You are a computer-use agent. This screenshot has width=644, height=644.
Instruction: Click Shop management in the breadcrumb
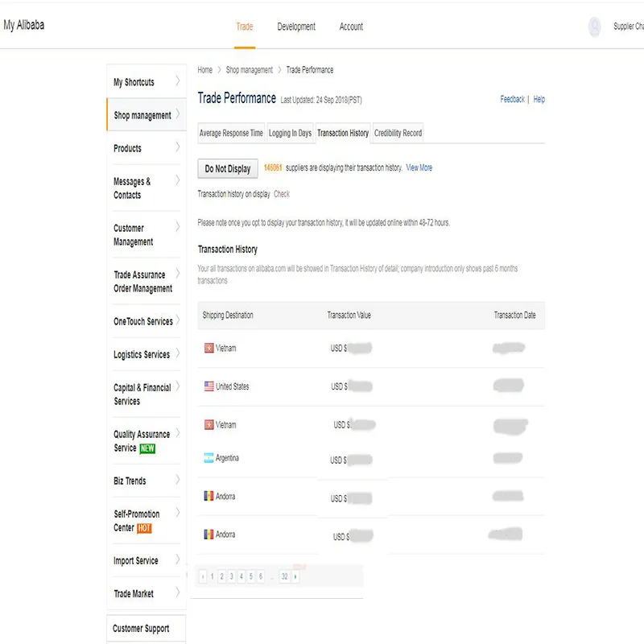249,70
